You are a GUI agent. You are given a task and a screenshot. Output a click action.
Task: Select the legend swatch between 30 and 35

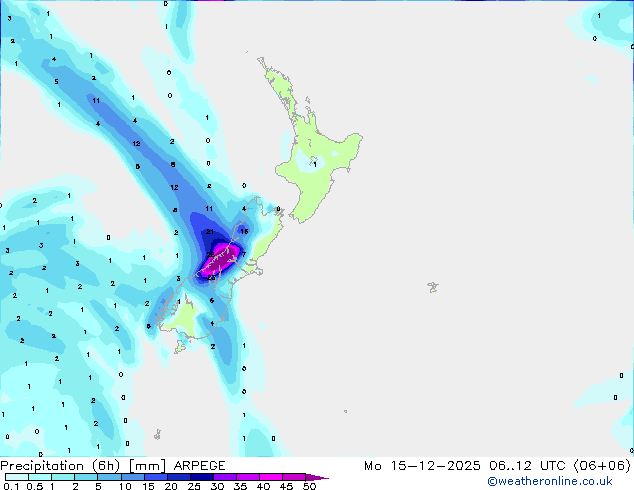(x=224, y=477)
